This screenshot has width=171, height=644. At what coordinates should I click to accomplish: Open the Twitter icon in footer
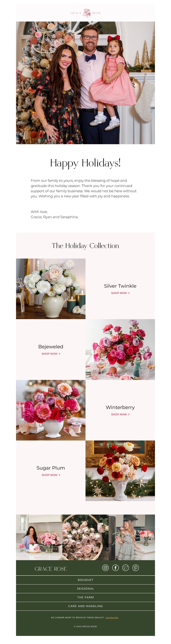point(125,568)
